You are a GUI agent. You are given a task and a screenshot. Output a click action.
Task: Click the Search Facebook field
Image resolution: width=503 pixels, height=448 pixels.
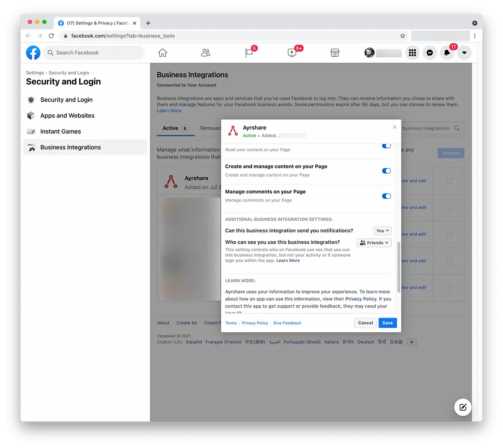coord(94,53)
